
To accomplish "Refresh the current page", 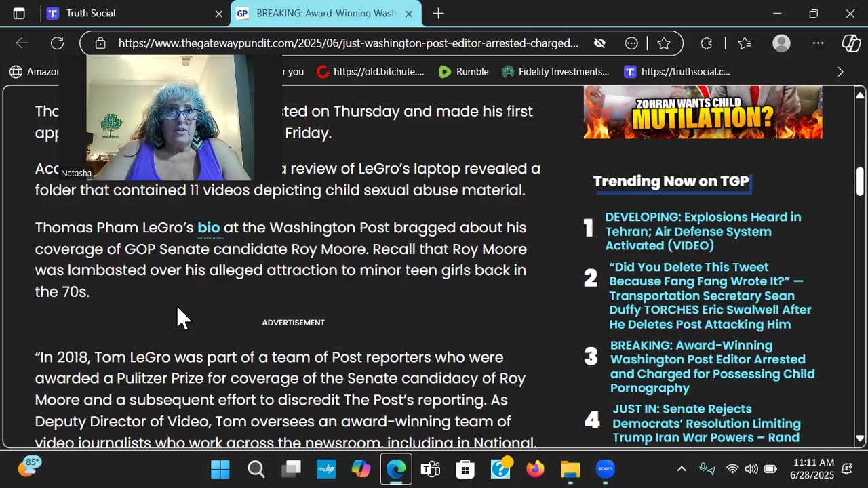I will [x=57, y=43].
